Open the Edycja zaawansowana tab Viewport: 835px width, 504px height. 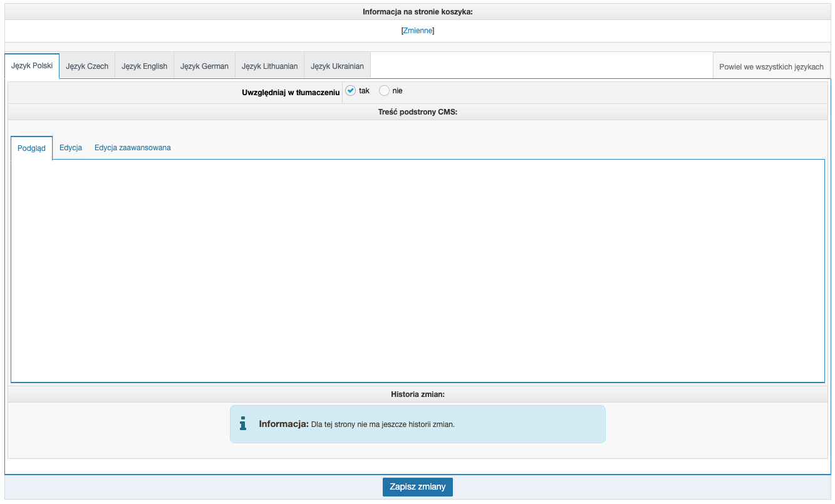(x=133, y=148)
